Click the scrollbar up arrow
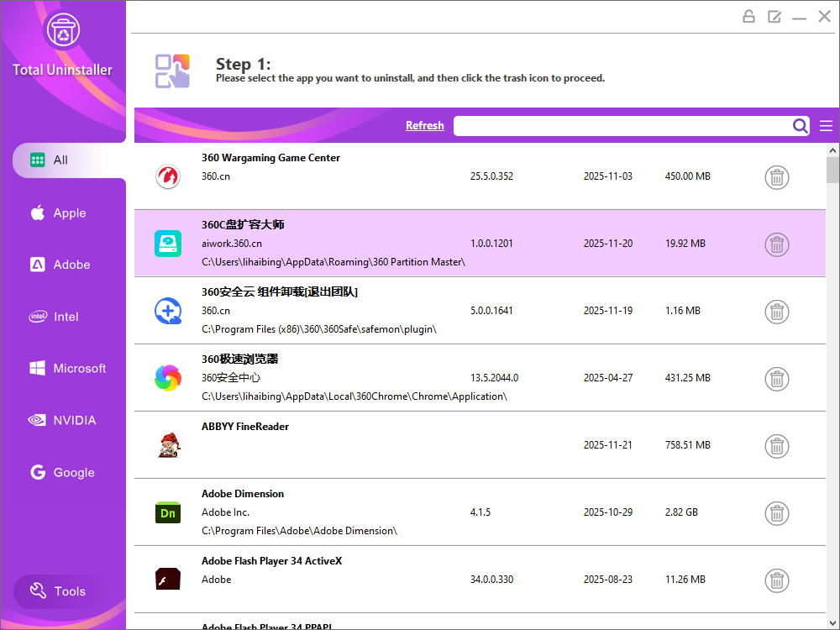 832,150
